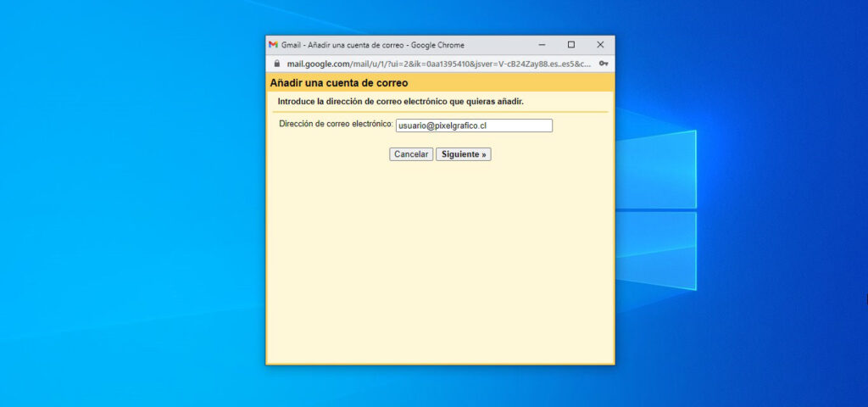Screen dimensions: 868x407
Task: Click the desktop below the Gmail window
Action: coord(440,386)
